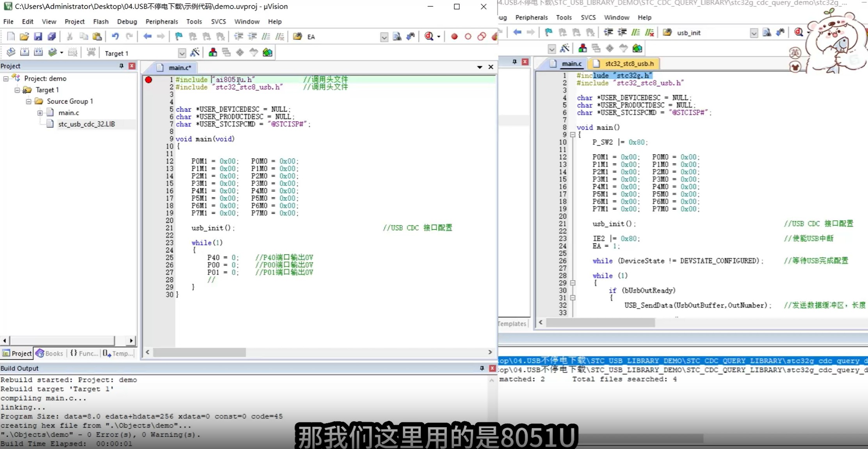This screenshot has height=449, width=868.
Task: Collapse the Target 1 tree node
Action: coord(17,90)
